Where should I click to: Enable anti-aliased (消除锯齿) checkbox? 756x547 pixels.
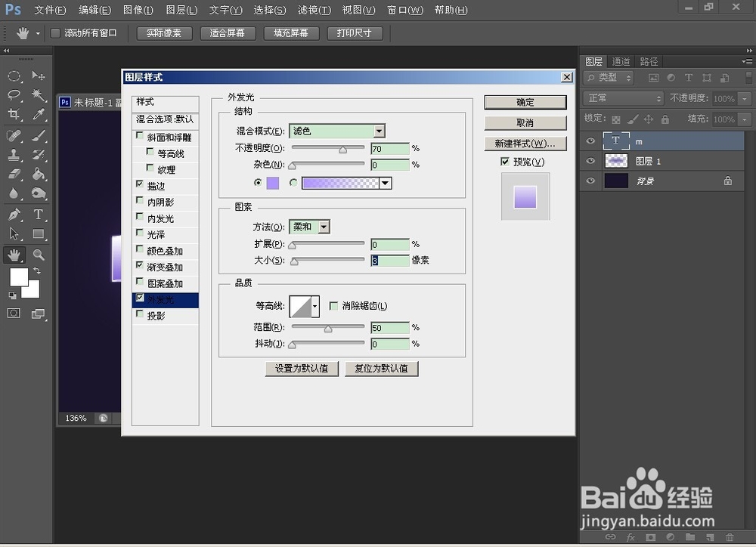[x=333, y=305]
